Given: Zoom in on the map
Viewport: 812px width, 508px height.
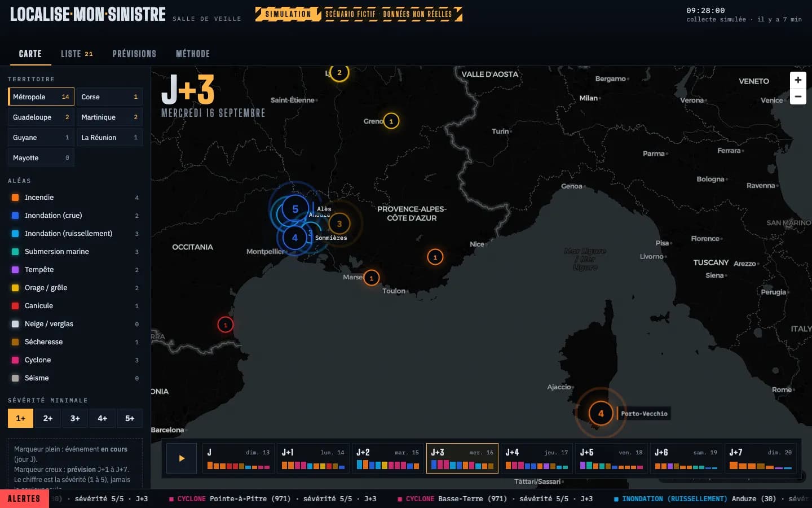Looking at the screenshot, I should pyautogui.click(x=798, y=80).
